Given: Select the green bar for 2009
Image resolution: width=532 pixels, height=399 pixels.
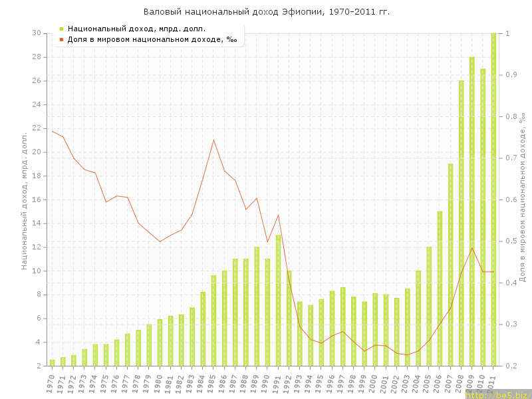Looking at the screenshot, I should click(x=472, y=213).
